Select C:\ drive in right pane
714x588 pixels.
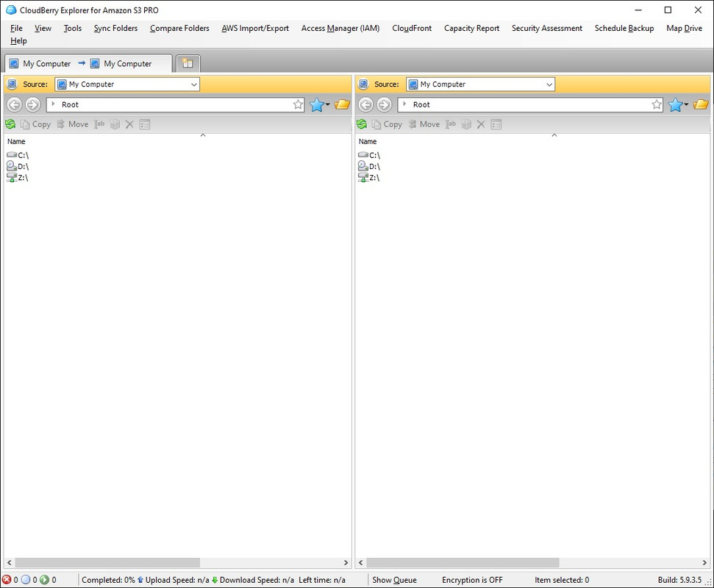pyautogui.click(x=369, y=155)
